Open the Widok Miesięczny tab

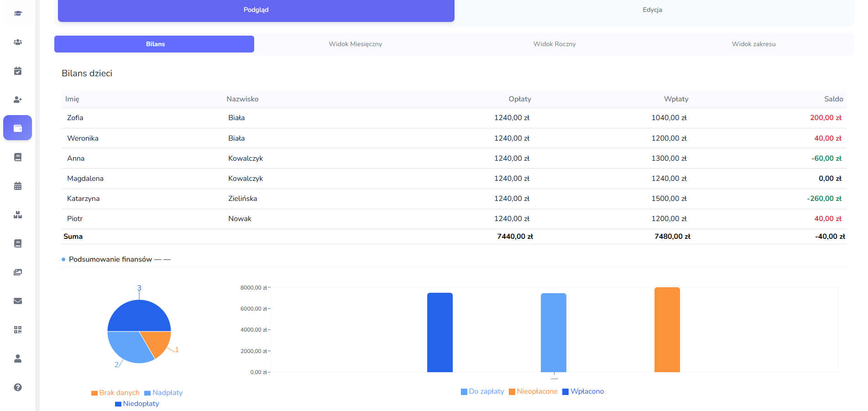355,44
